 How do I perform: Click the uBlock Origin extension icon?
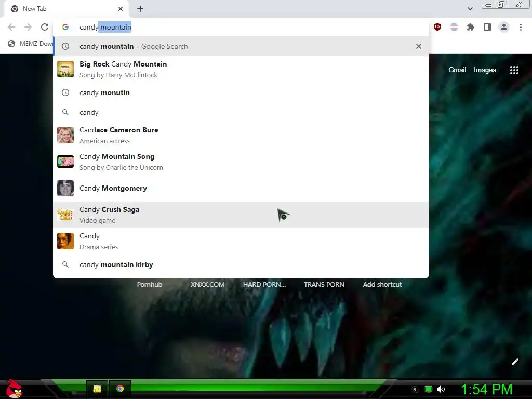tap(437, 27)
